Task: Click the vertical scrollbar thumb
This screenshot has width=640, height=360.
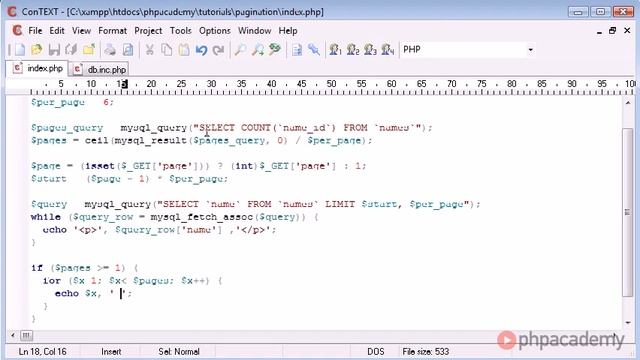Action: [628, 212]
